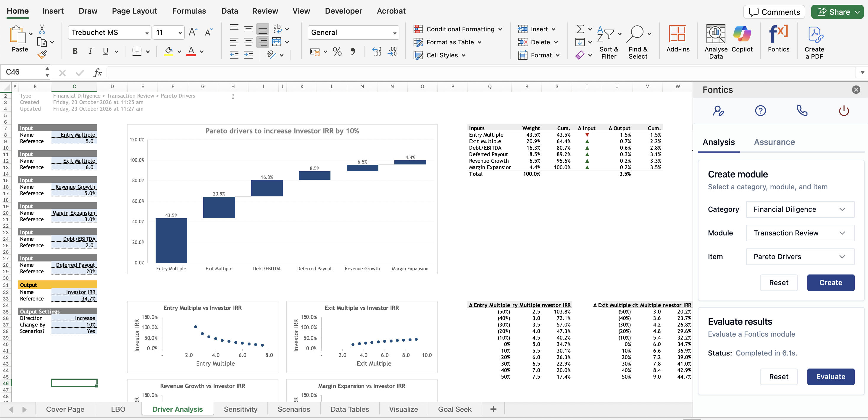Open Fontics user account icon
The image size is (868, 420).
pyautogui.click(x=718, y=111)
